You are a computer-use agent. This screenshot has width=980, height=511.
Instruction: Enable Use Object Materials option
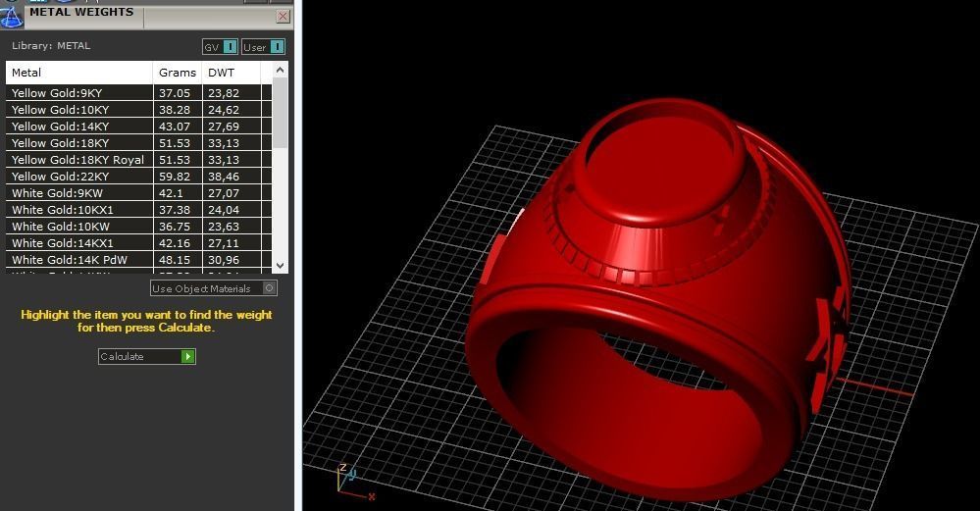point(214,288)
